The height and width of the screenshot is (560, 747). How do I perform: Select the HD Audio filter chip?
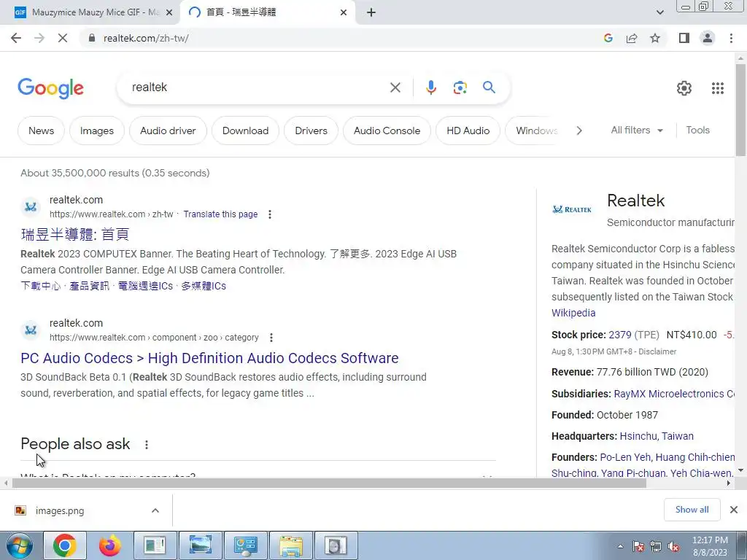click(468, 131)
